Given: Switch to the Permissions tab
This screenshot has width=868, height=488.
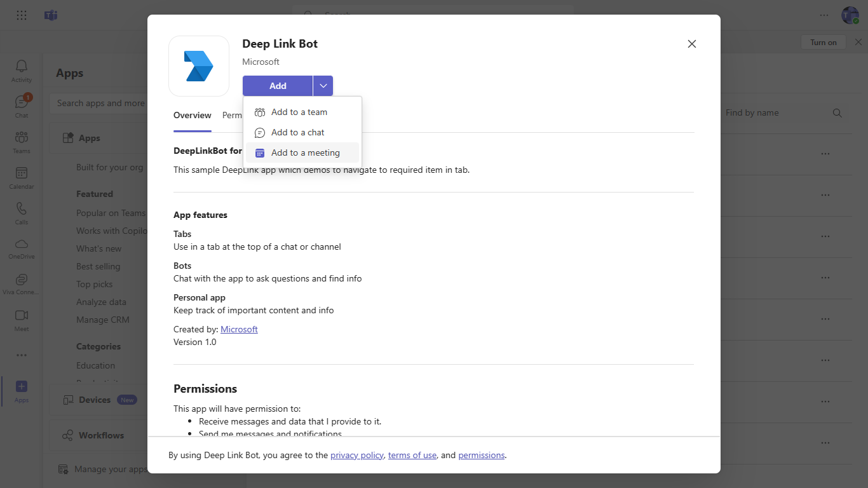Looking at the screenshot, I should point(233,116).
